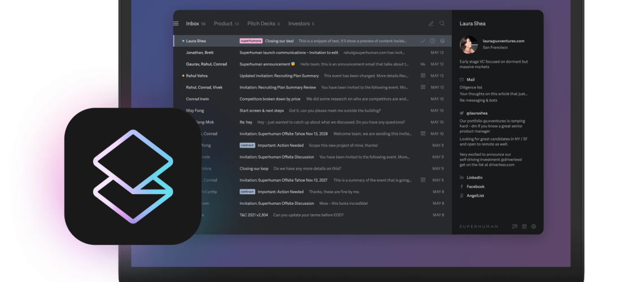The height and width of the screenshot is (282, 644).
Task: Click Laura Shea's profile photo
Action: (x=469, y=45)
